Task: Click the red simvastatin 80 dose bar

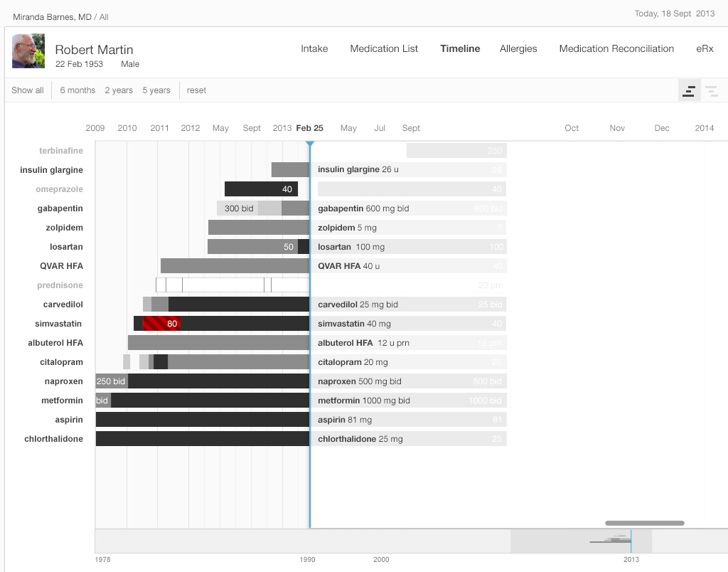Action: [161, 324]
